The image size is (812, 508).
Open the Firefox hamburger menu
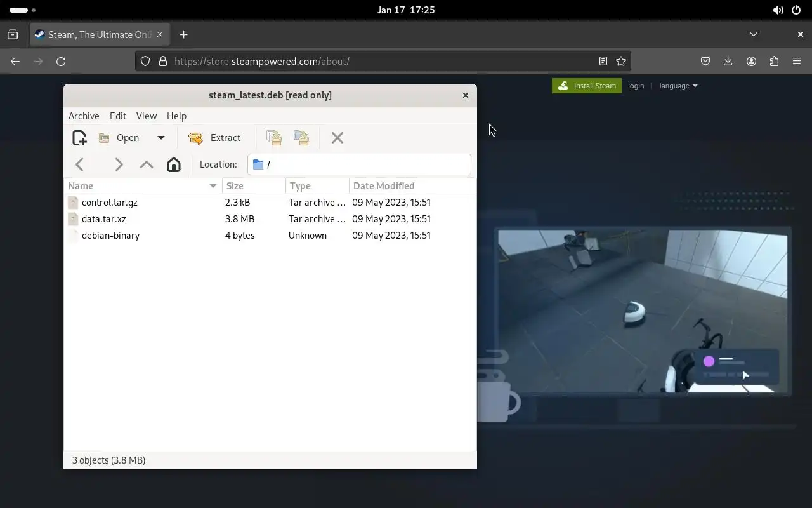[797, 62]
